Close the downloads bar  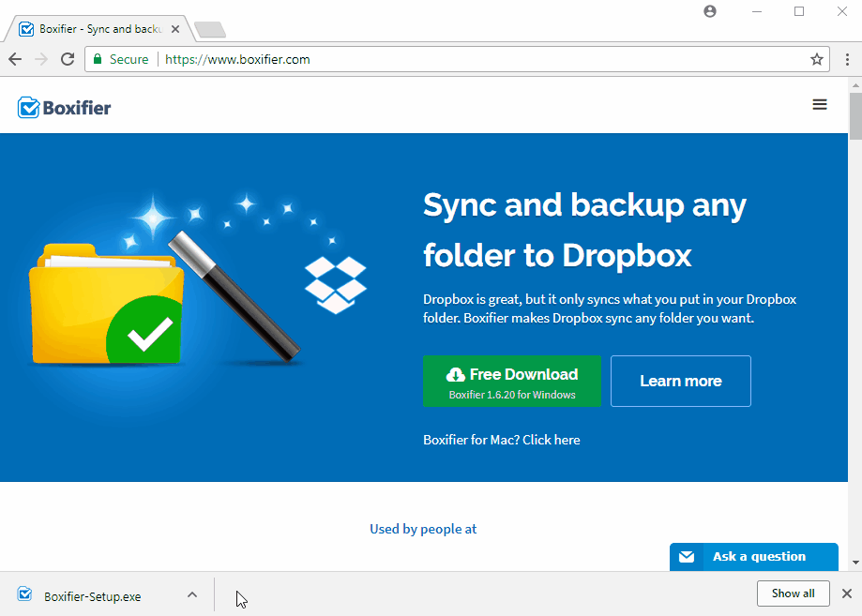point(847,593)
